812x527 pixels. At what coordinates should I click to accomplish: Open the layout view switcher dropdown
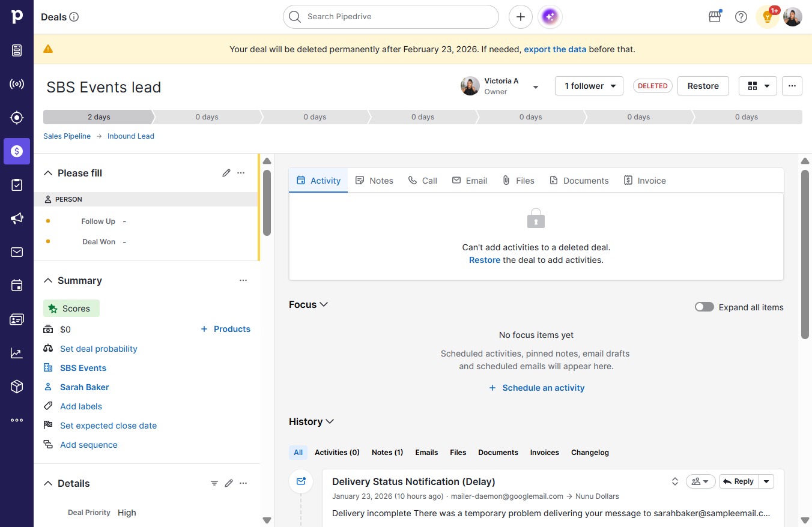point(758,86)
